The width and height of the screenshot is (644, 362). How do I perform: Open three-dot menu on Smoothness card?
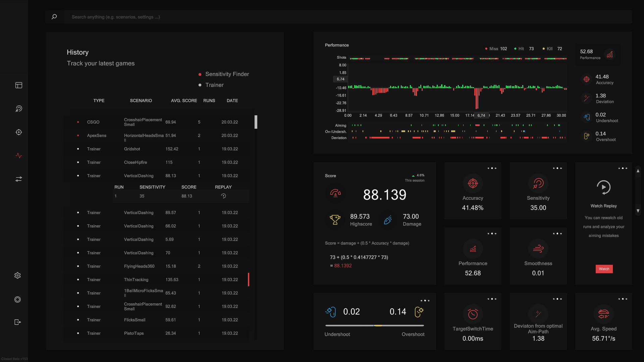pos(557,234)
